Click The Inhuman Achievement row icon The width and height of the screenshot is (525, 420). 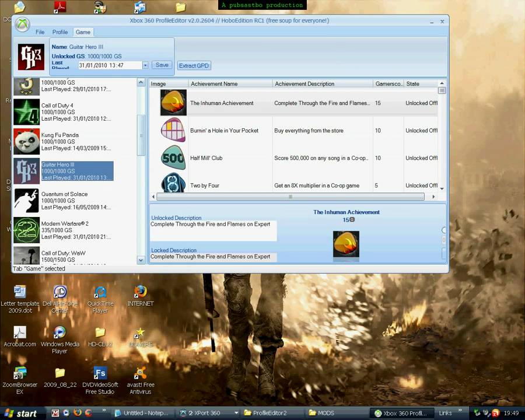(x=173, y=103)
